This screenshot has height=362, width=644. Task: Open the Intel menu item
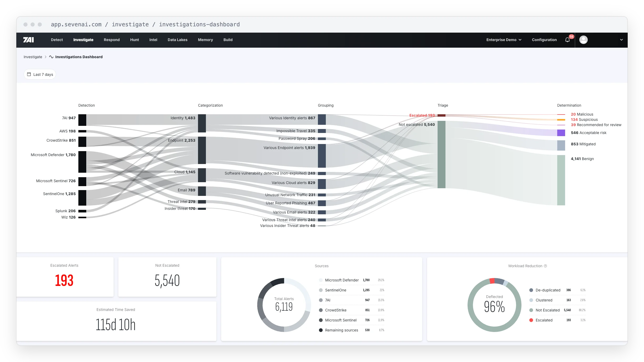pyautogui.click(x=153, y=40)
